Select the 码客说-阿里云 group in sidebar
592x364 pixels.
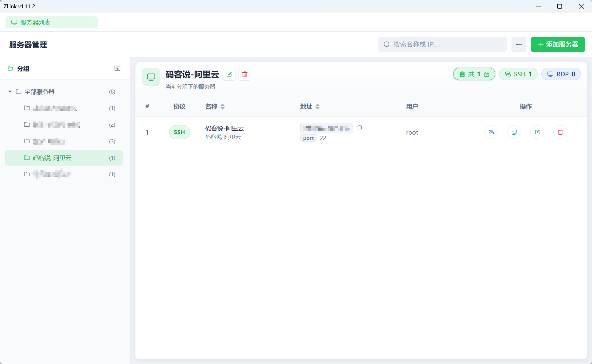tap(64, 158)
